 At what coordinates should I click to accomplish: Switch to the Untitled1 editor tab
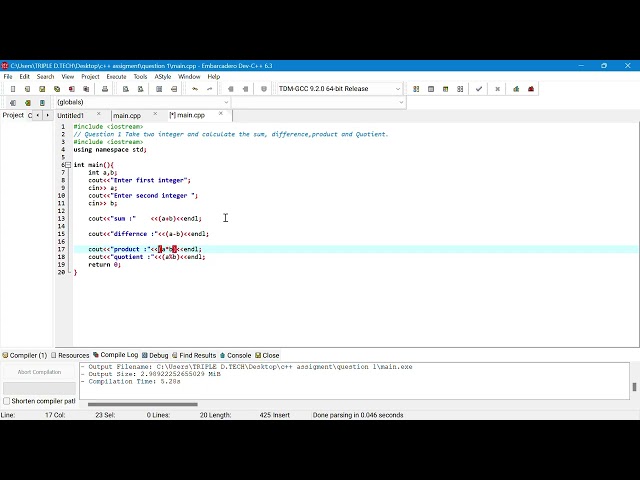71,116
